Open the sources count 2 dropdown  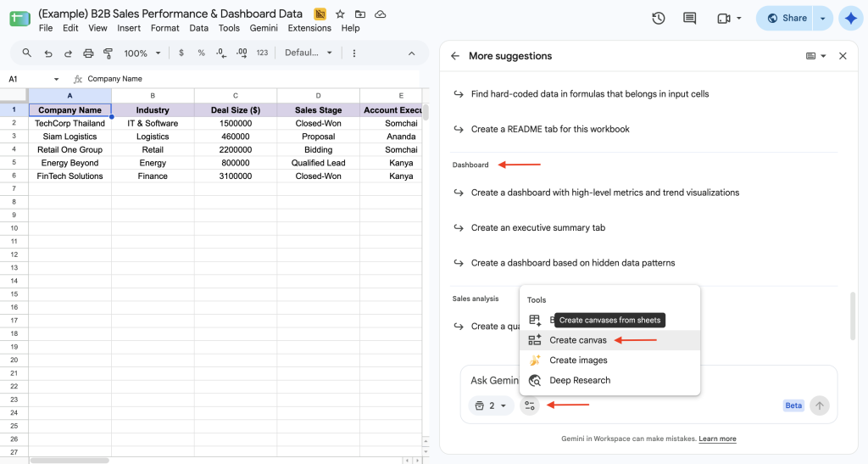click(491, 405)
